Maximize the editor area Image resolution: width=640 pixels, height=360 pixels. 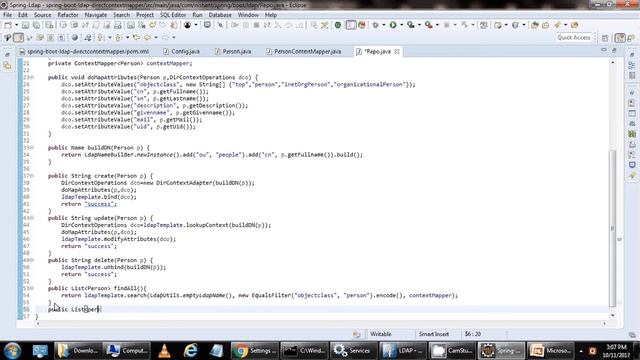click(x=614, y=50)
